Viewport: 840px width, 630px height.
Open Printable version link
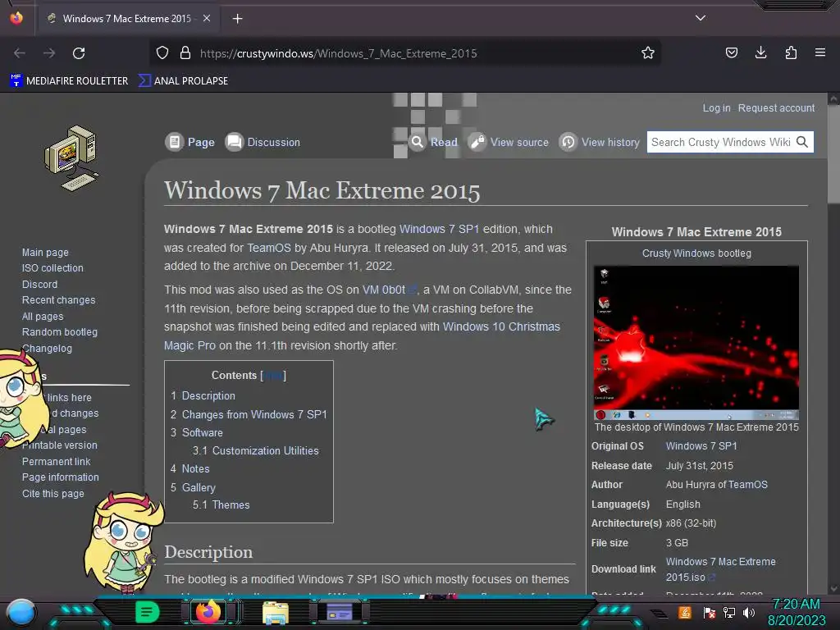click(x=60, y=445)
